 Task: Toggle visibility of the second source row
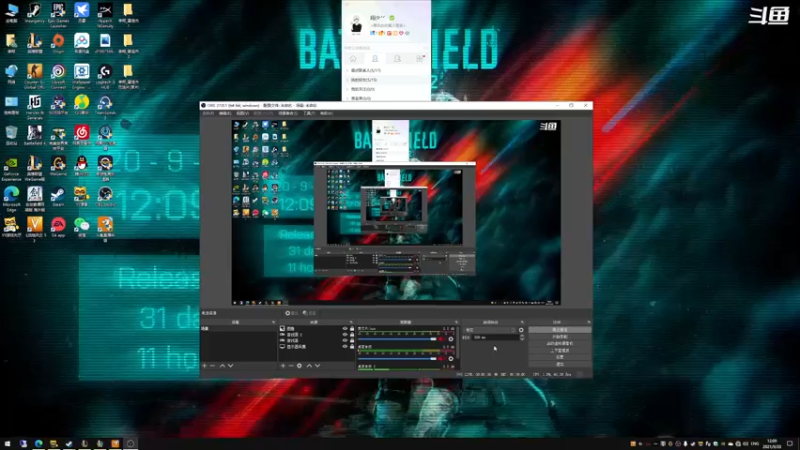point(345,335)
